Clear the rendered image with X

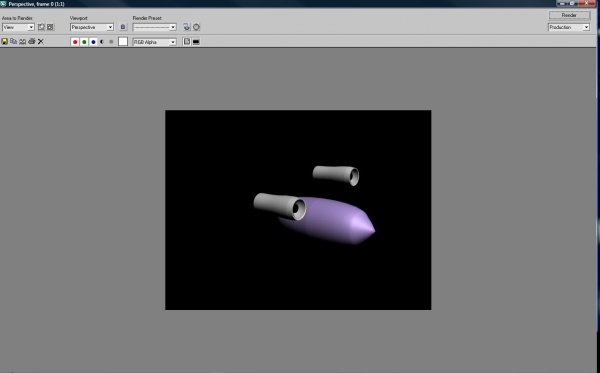(41, 42)
